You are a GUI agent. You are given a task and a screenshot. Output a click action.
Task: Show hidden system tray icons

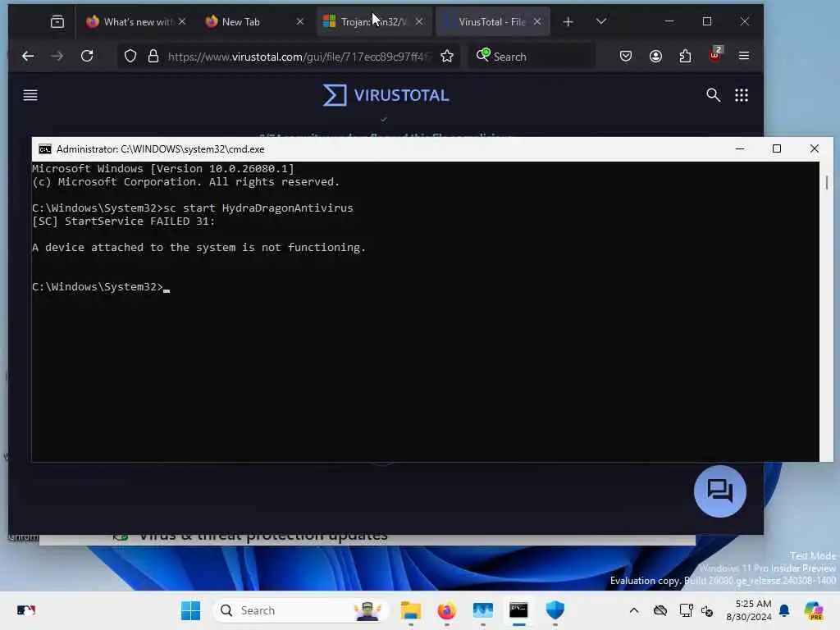634,610
